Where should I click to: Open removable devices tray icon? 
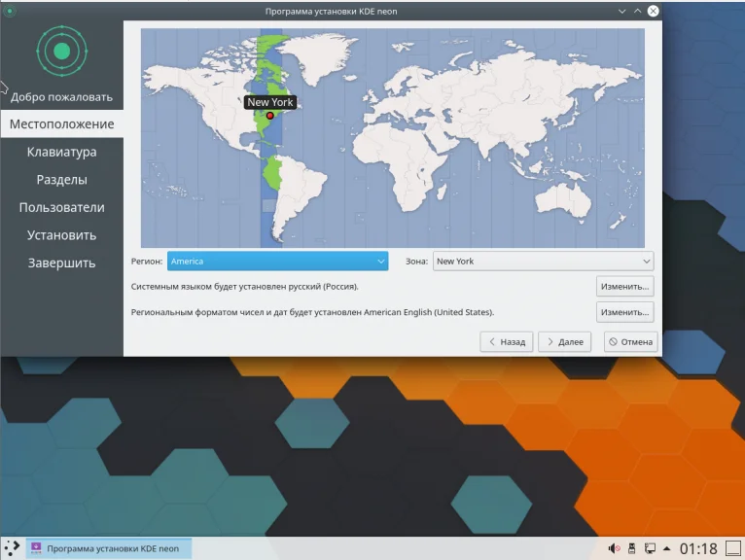click(x=631, y=548)
